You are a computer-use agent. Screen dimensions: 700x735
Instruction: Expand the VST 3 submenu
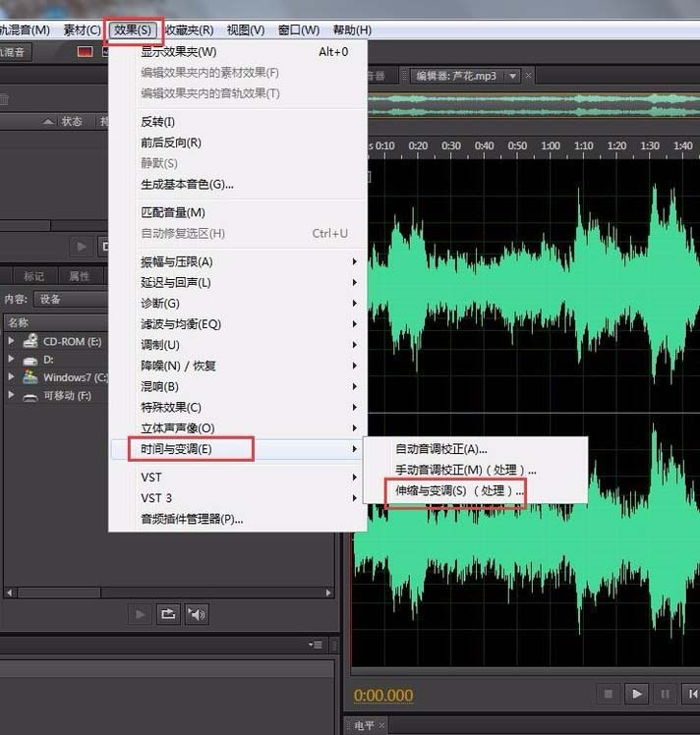click(238, 498)
